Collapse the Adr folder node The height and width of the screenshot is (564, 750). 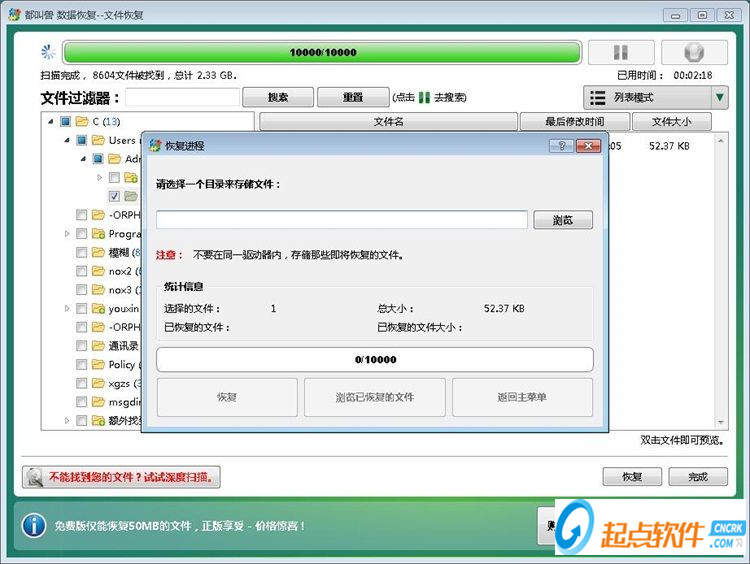pos(83,159)
